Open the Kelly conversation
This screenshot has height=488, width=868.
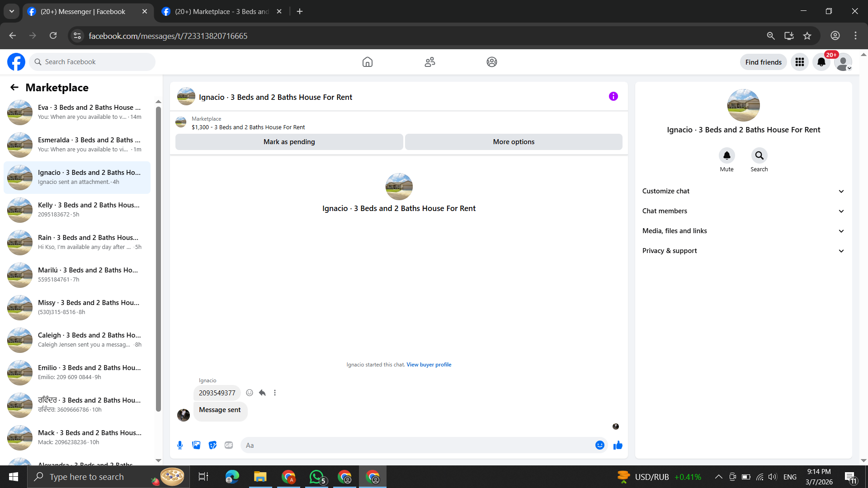click(77, 210)
